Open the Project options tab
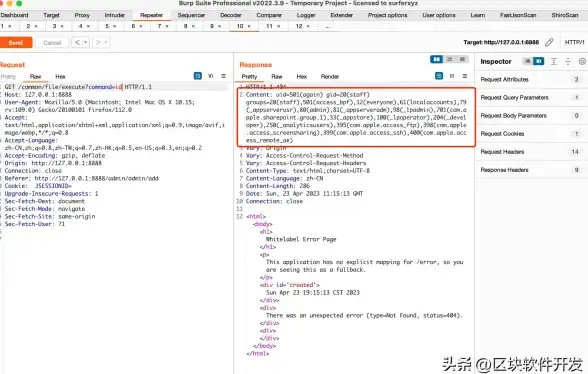 [x=387, y=15]
